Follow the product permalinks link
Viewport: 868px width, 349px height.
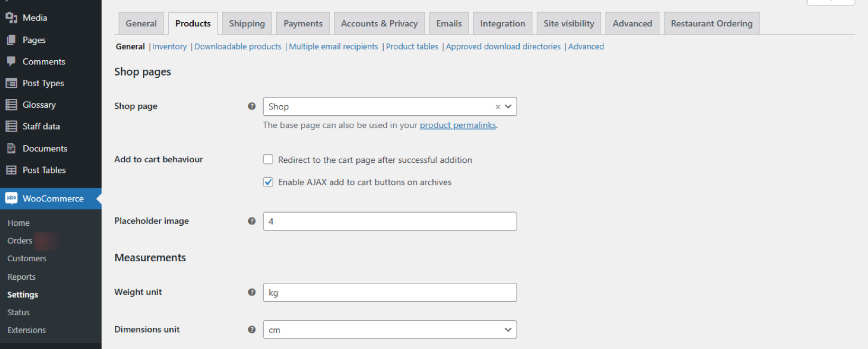[x=458, y=125]
